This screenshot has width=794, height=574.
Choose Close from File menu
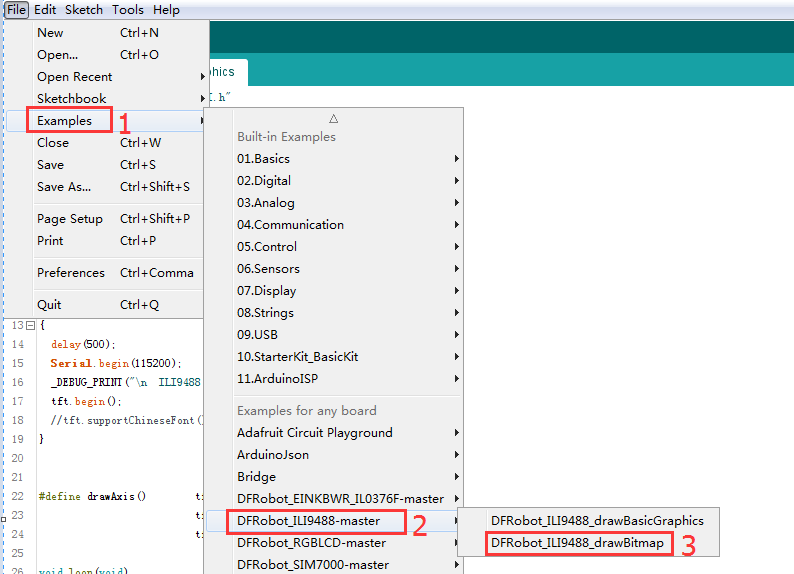pyautogui.click(x=106, y=143)
